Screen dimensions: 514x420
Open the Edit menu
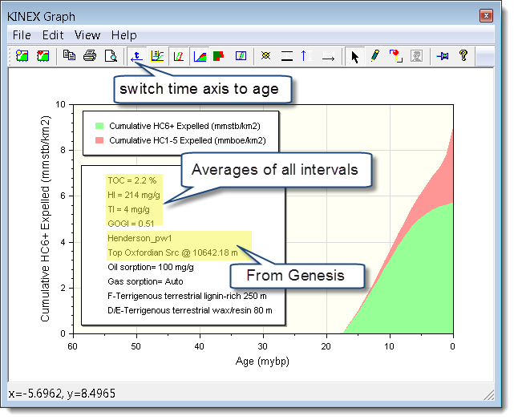pyautogui.click(x=53, y=35)
